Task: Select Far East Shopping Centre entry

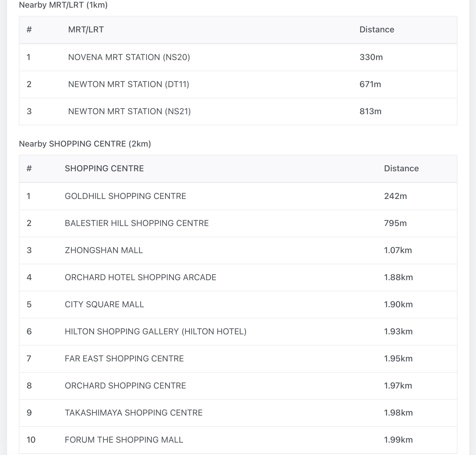Action: pos(124,358)
